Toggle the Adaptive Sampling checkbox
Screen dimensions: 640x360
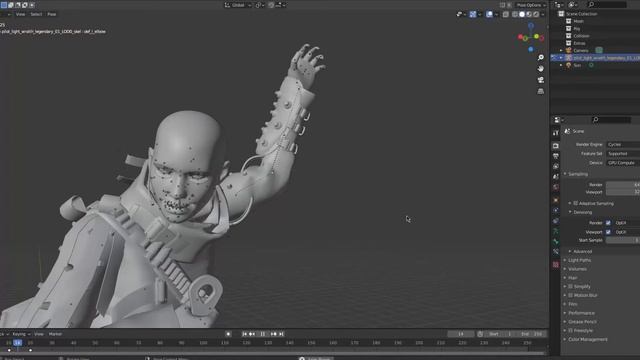[x=576, y=203]
